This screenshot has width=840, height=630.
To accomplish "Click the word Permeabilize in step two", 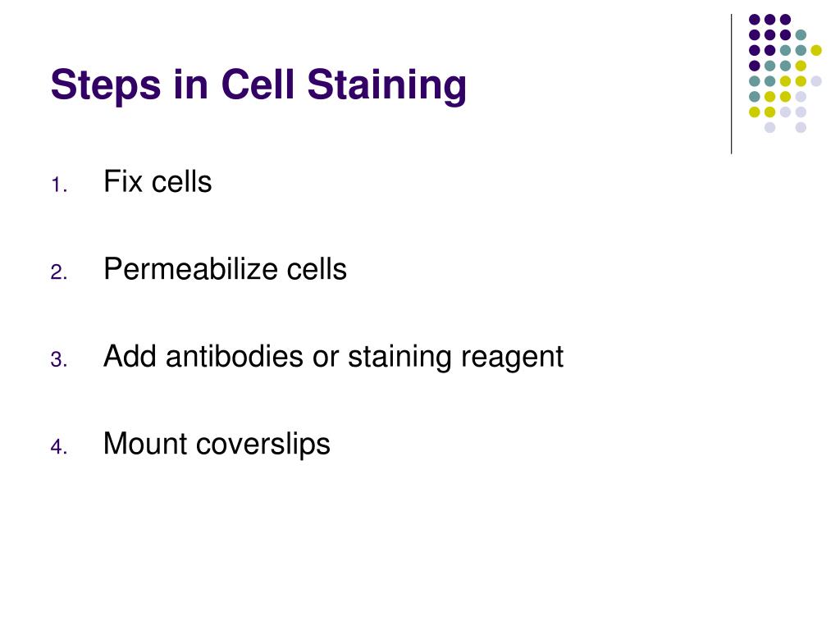I will click(190, 268).
